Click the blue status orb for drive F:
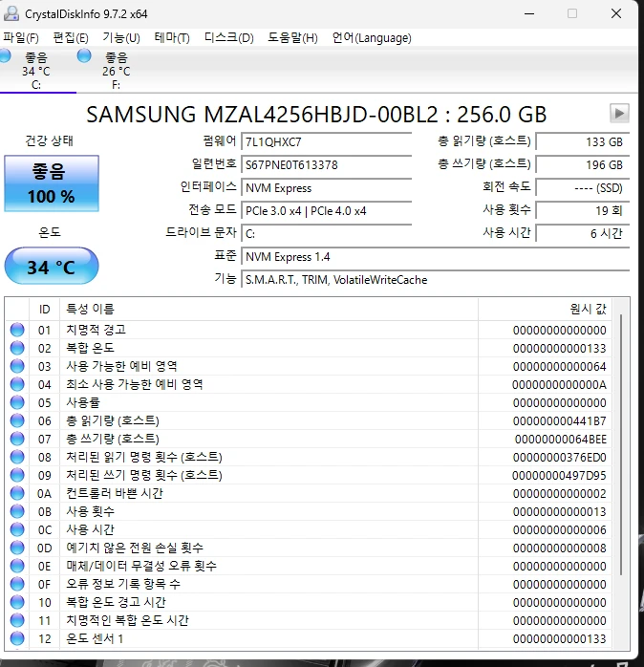Viewport: 644px width, 667px height. point(84,55)
